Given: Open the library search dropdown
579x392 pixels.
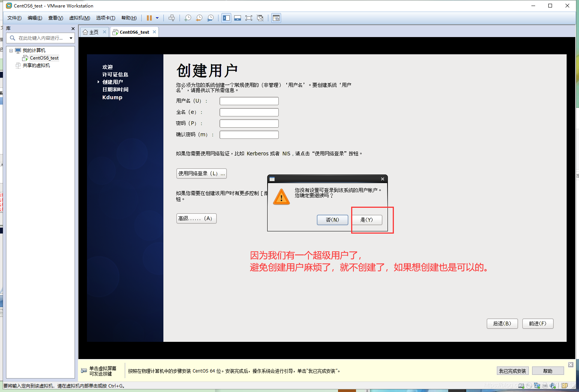Looking at the screenshot, I should pos(71,38).
